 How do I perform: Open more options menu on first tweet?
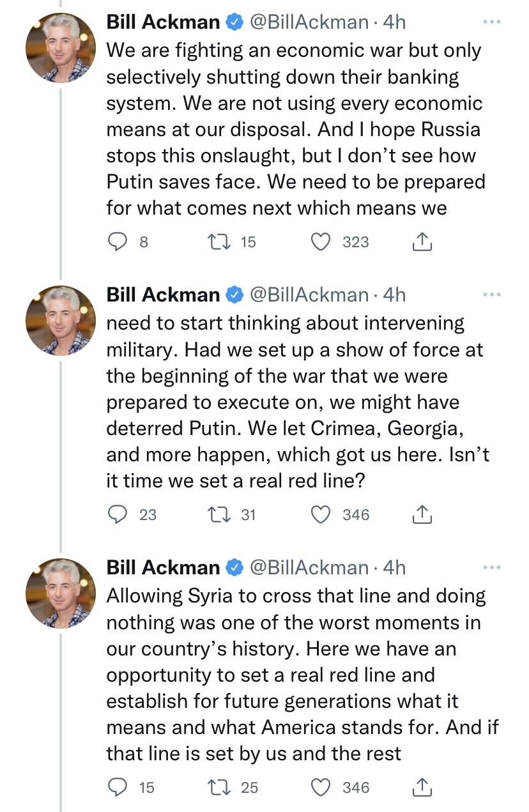point(491,22)
